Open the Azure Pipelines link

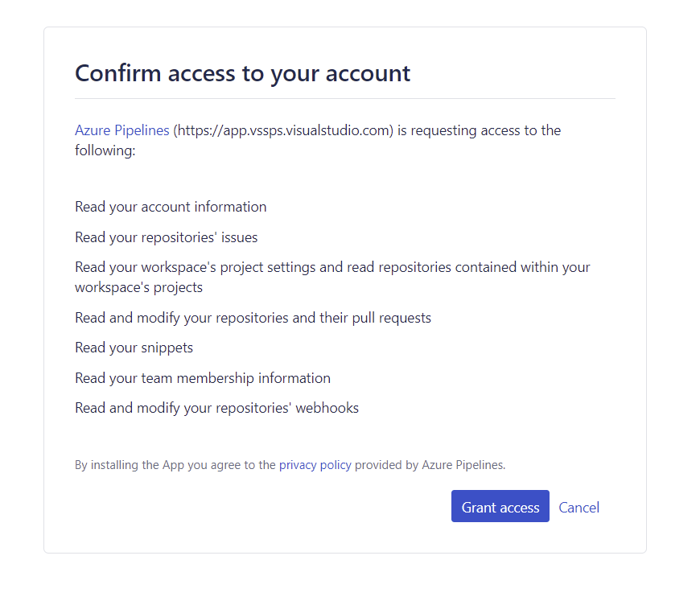[x=121, y=130]
